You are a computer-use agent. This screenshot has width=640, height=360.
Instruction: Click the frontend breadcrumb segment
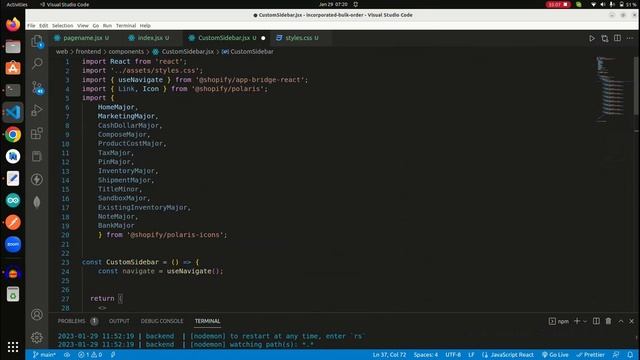point(88,52)
